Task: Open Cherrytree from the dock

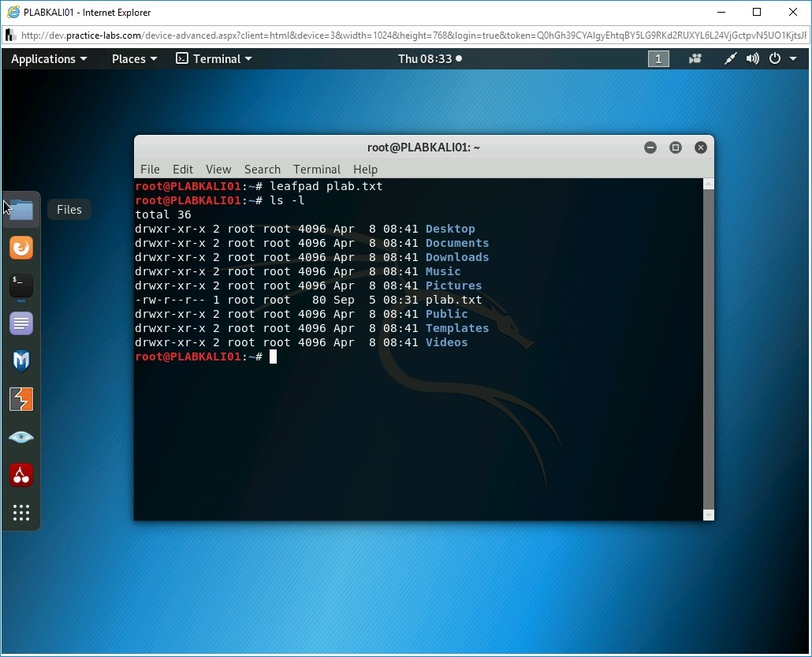Action: [x=21, y=475]
